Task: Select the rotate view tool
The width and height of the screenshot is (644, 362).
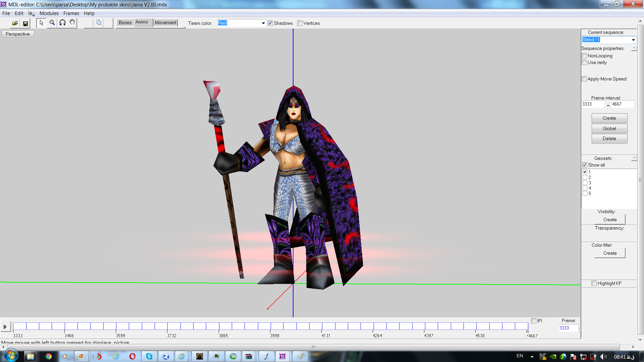Action: tap(62, 23)
